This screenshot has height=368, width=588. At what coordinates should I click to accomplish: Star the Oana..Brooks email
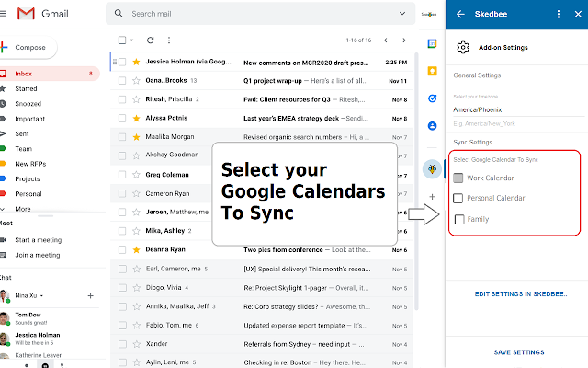[x=136, y=80]
